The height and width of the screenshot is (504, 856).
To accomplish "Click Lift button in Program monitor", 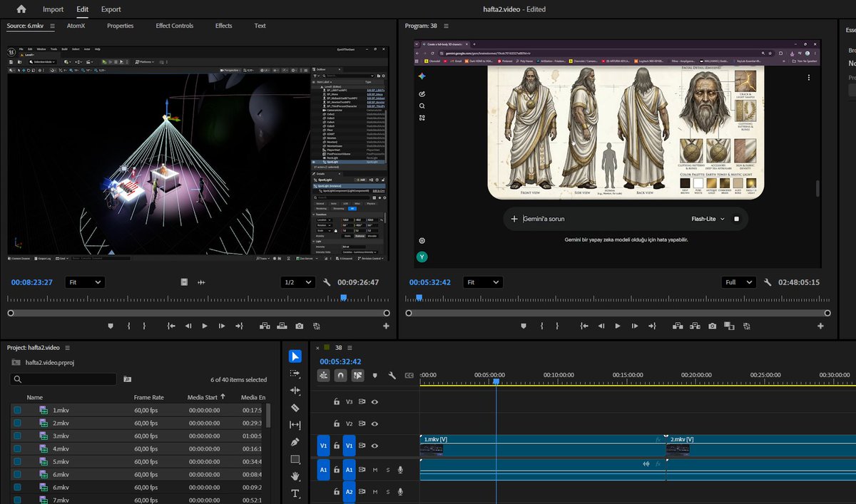I will [x=678, y=326].
